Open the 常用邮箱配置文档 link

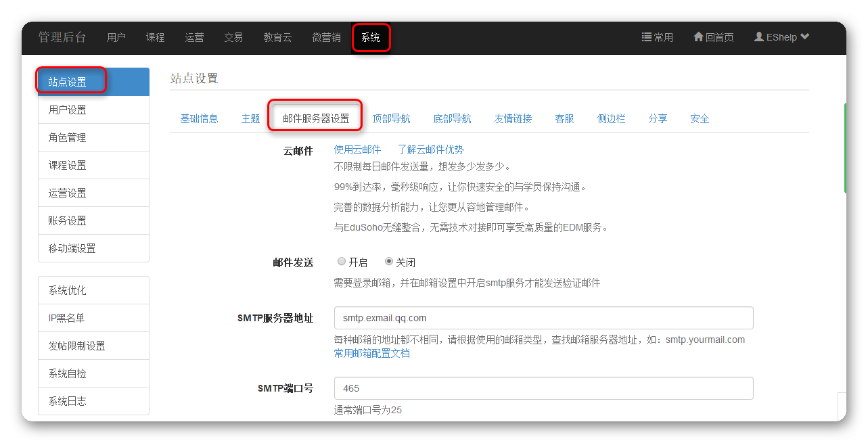pyautogui.click(x=371, y=353)
